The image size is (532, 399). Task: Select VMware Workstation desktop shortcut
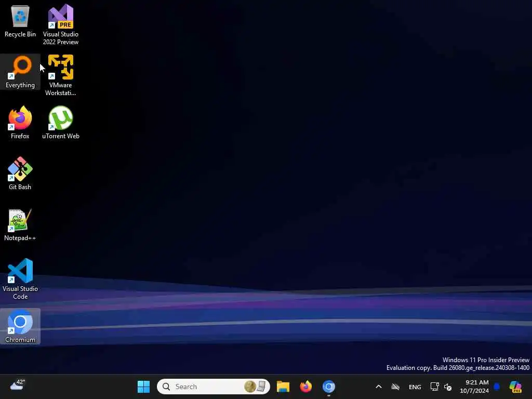pos(61,75)
